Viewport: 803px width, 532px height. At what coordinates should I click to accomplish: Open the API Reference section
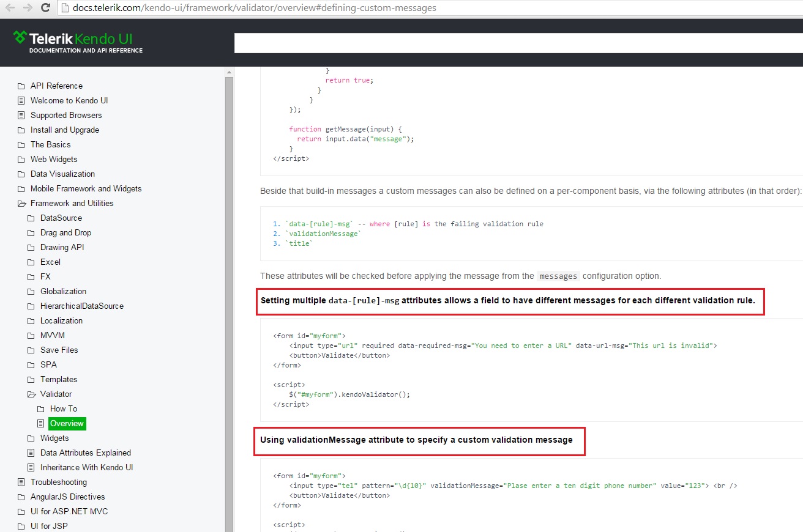(x=56, y=86)
